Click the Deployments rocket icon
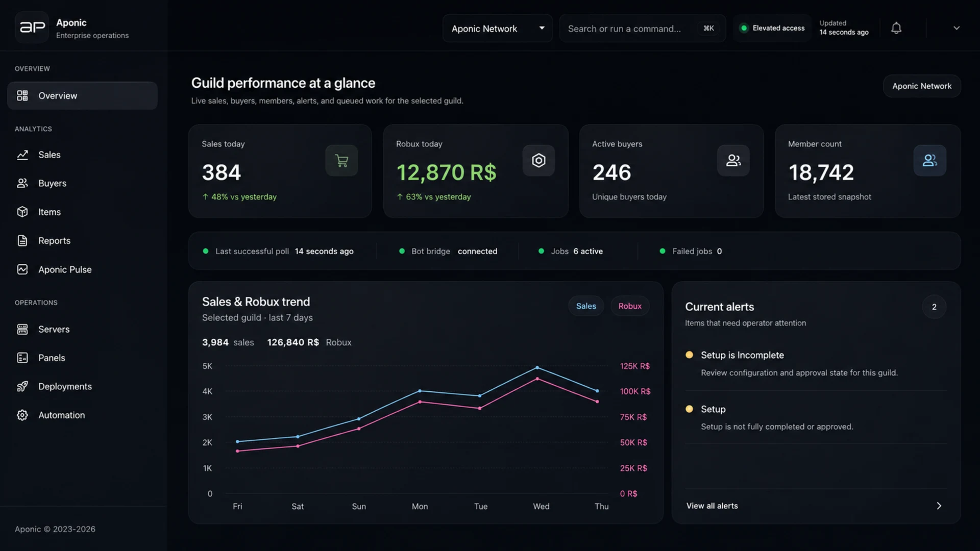Screen dimensions: 980x551 pos(22,386)
